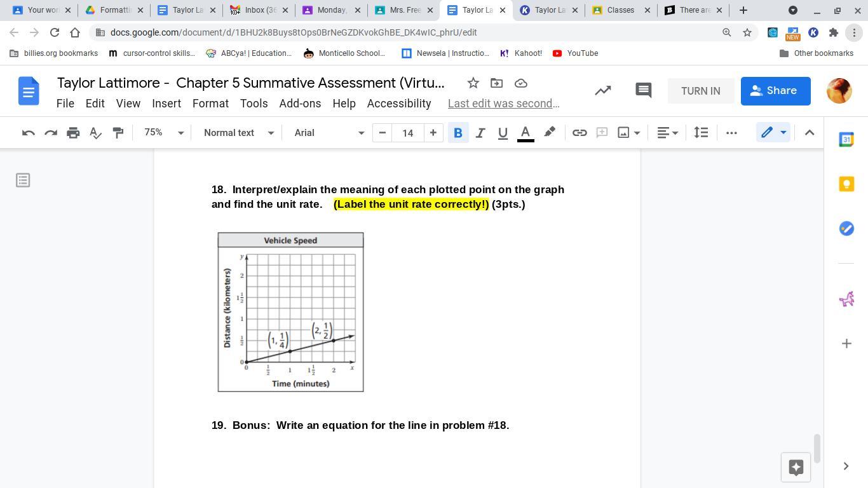Open the Accessibility menu
The width and height of the screenshot is (868, 488).
[399, 104]
